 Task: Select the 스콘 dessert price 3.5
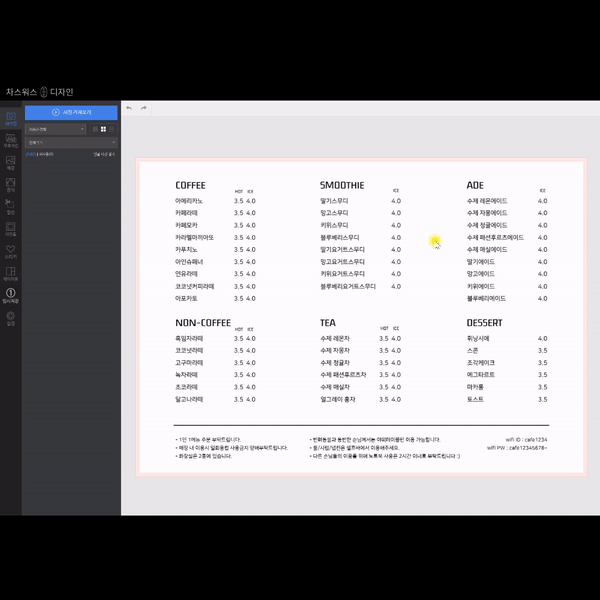click(x=542, y=351)
